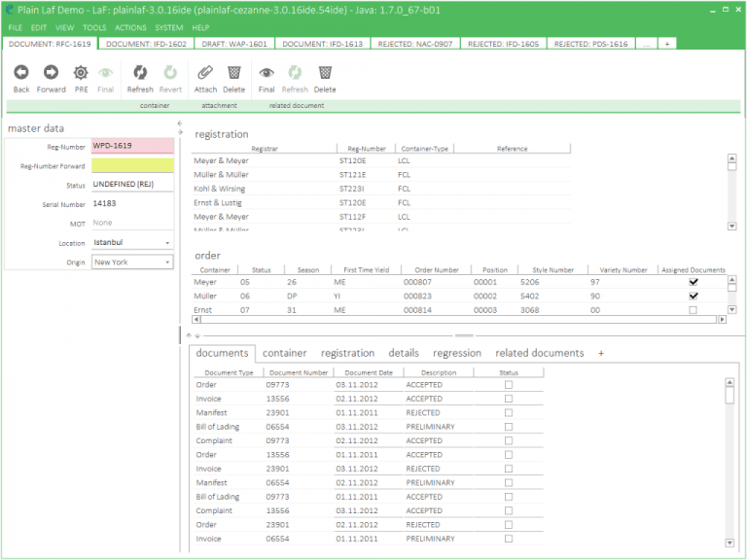Image resolution: width=747 pixels, height=560 pixels.
Task: Select the Kohl & Wirsing registration row
Action: click(380, 189)
